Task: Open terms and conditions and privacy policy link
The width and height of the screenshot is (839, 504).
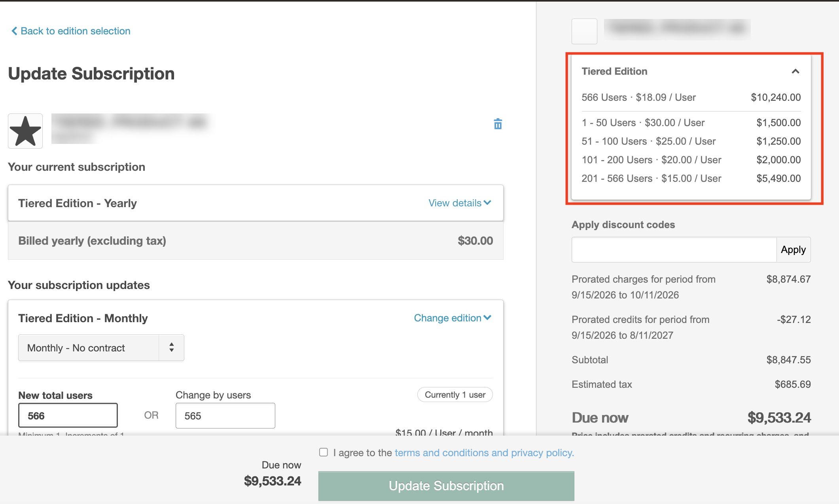Action: (484, 453)
